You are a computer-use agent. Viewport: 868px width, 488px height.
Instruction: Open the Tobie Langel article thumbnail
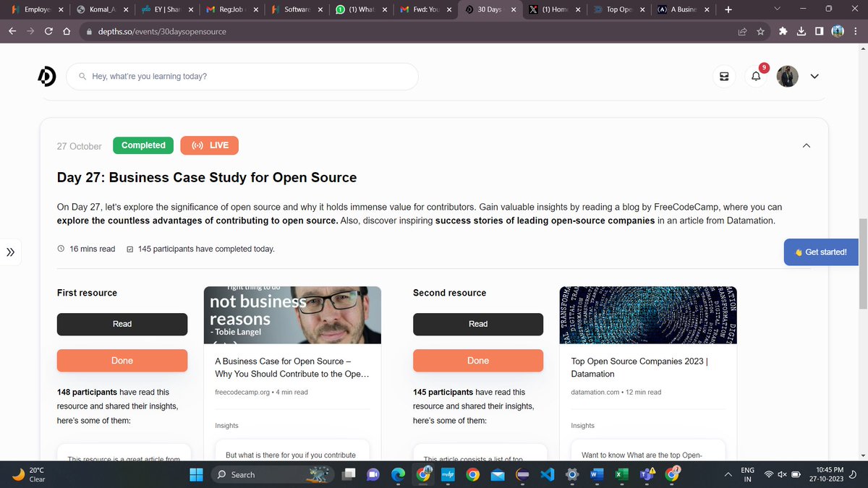pyautogui.click(x=293, y=315)
